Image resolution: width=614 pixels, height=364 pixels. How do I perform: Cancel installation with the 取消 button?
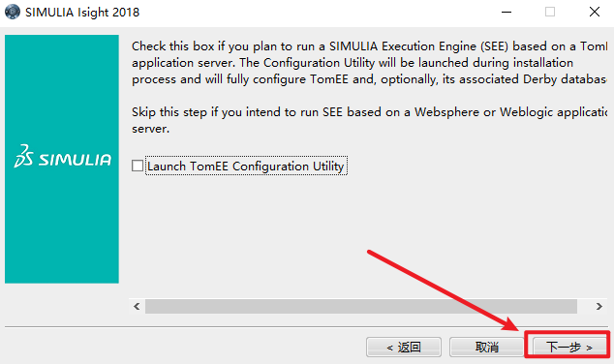(x=487, y=347)
